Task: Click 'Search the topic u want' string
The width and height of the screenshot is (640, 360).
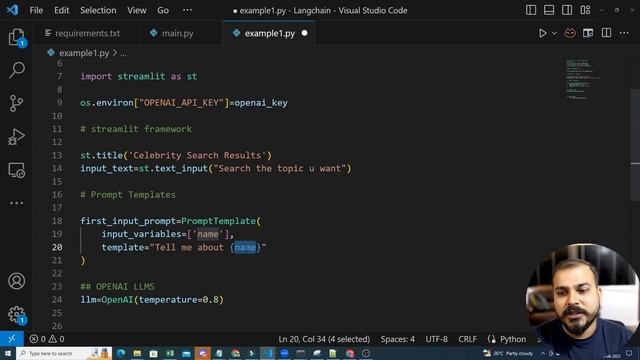Action: pos(280,169)
